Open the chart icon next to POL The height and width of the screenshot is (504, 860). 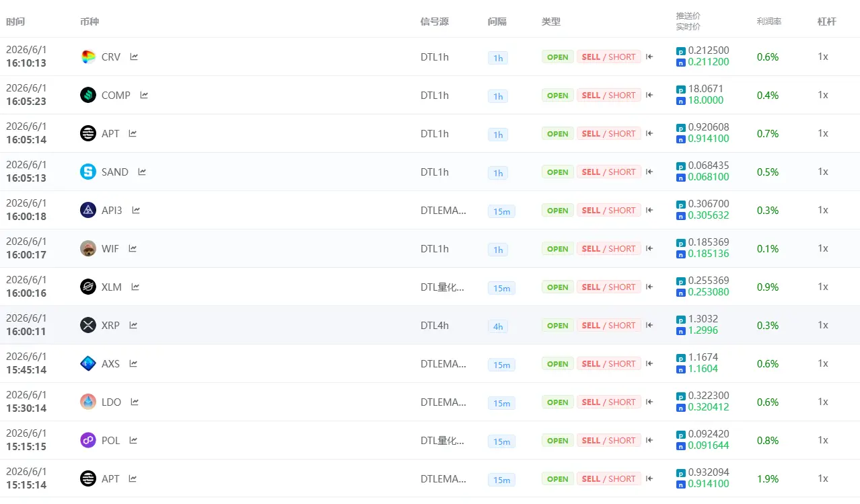click(133, 441)
